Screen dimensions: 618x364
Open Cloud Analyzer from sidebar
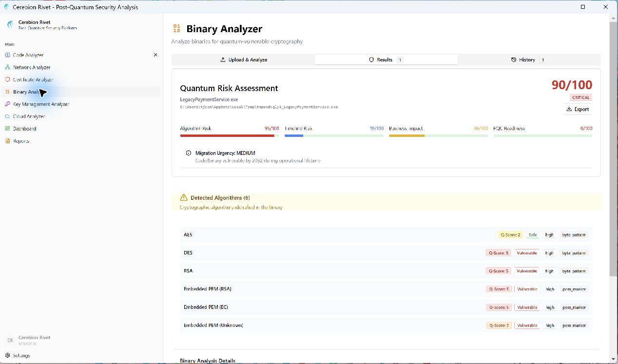[x=80, y=116]
